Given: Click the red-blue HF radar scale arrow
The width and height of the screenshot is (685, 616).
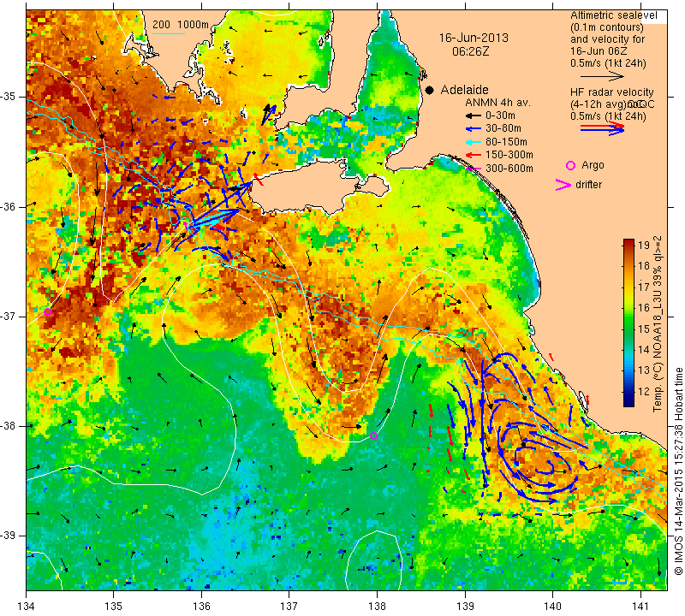Looking at the screenshot, I should 602,127.
